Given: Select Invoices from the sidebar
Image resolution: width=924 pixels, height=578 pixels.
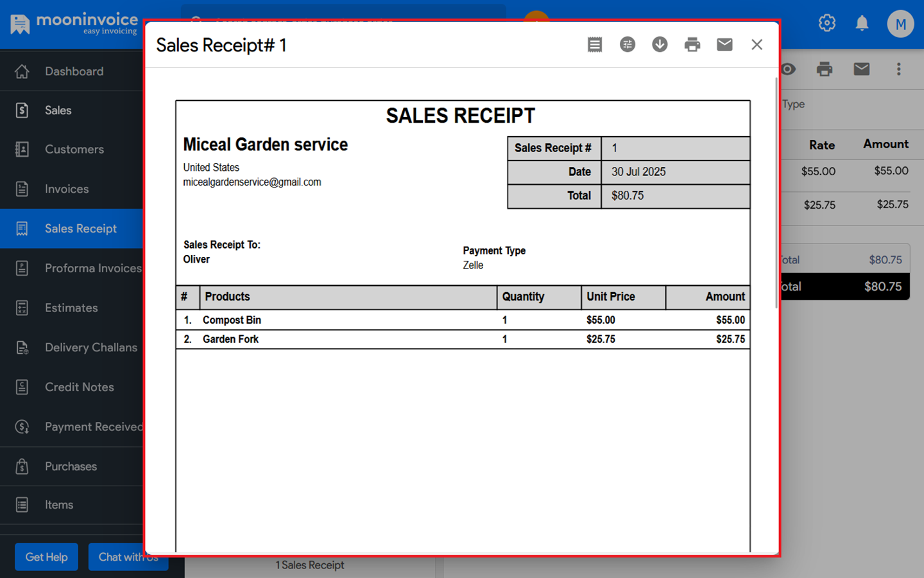Looking at the screenshot, I should 67,189.
